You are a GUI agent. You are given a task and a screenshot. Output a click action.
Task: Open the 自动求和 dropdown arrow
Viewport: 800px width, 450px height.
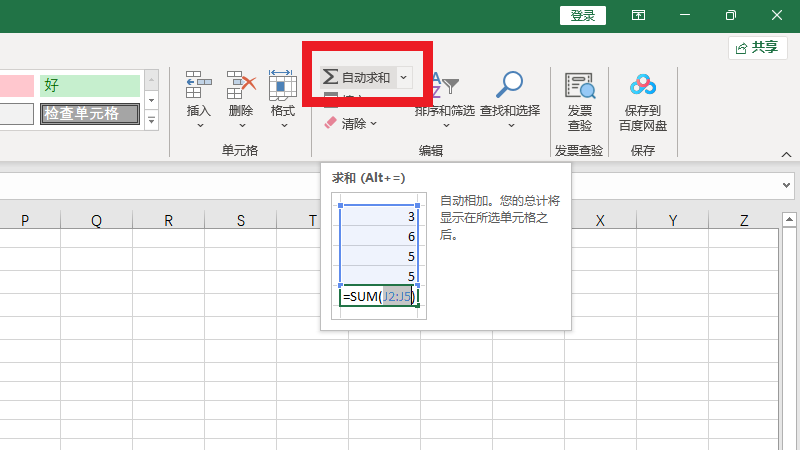coord(403,77)
